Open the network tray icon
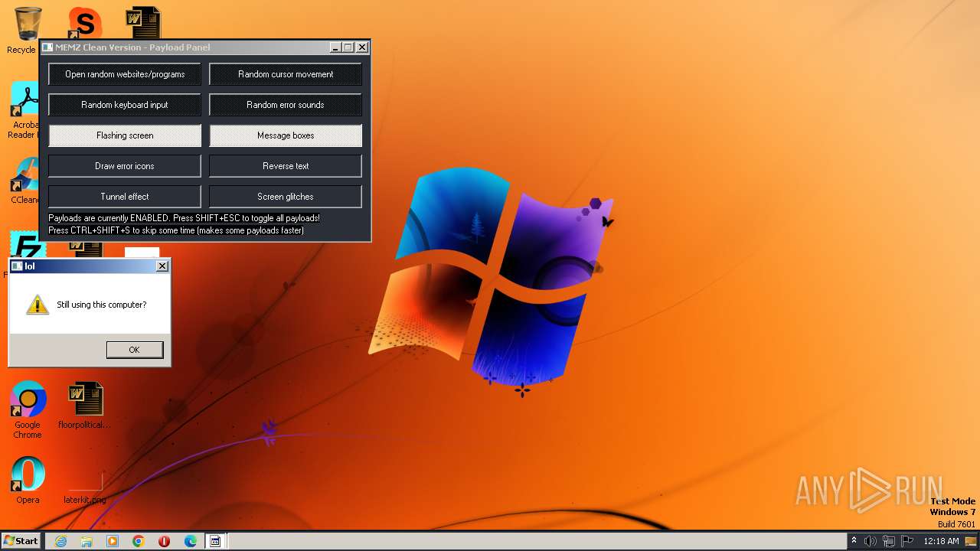The width and height of the screenshot is (980, 551). click(888, 541)
